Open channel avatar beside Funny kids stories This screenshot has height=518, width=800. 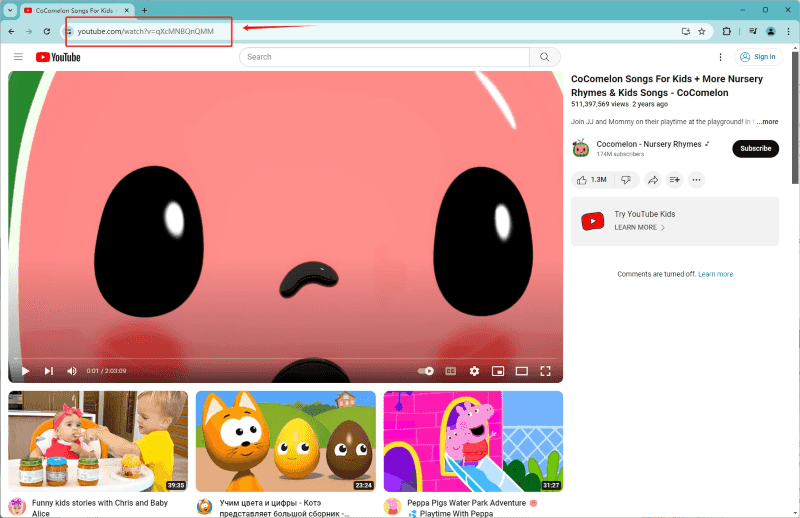(x=17, y=507)
